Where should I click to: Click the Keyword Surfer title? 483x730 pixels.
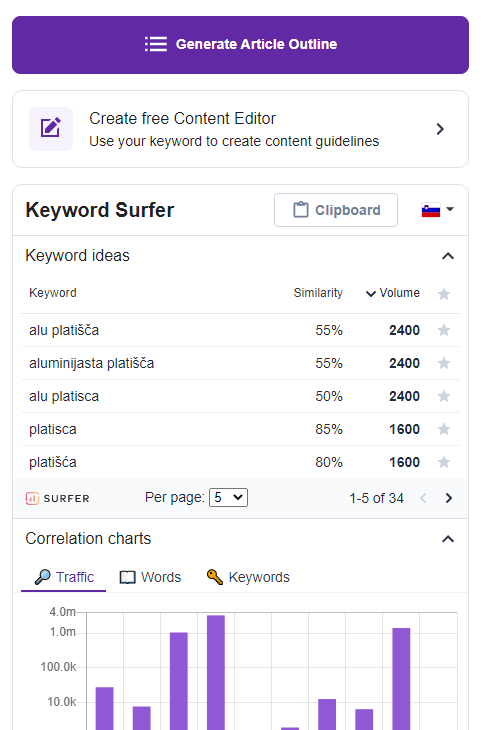(100, 210)
